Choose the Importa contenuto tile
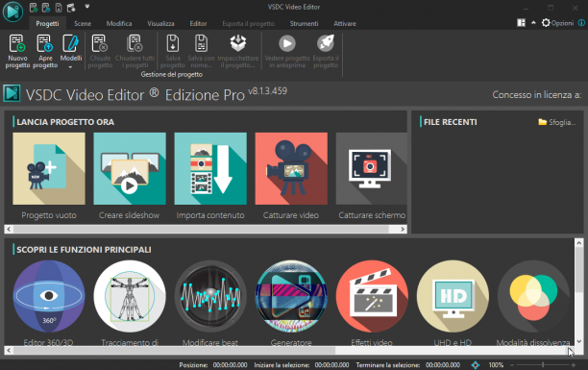 point(210,168)
